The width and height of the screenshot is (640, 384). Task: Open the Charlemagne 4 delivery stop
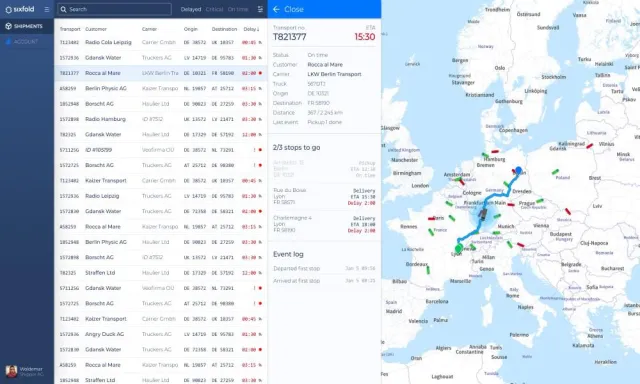[324, 224]
